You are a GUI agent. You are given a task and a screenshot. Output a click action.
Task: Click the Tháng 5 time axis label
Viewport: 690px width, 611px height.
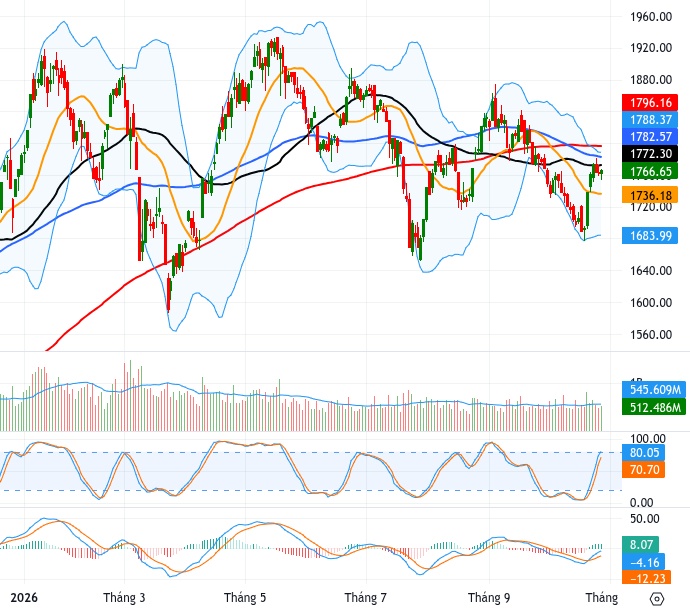[x=245, y=598]
